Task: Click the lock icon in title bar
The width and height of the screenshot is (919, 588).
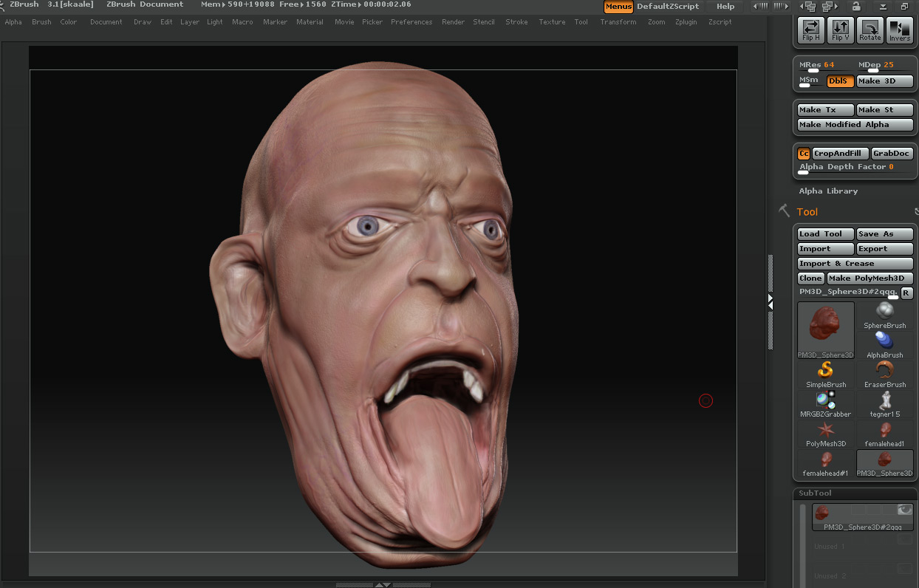Action: [x=855, y=6]
